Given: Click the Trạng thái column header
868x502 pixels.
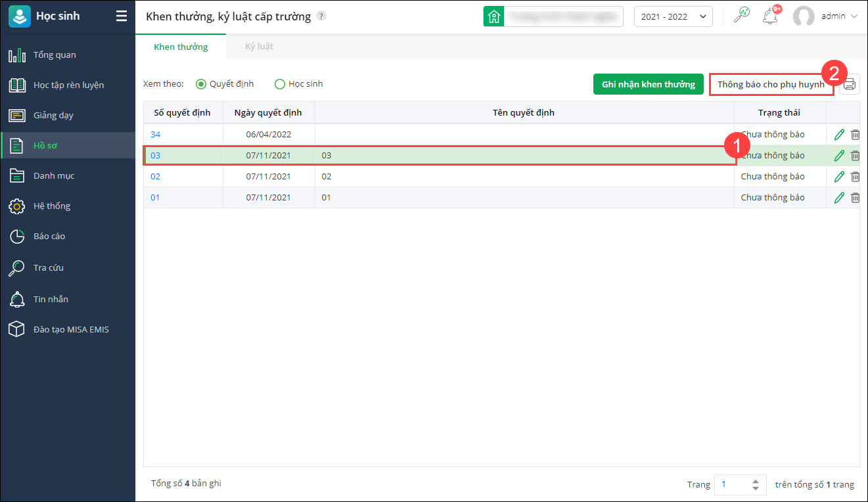Looking at the screenshot, I should [x=779, y=113].
